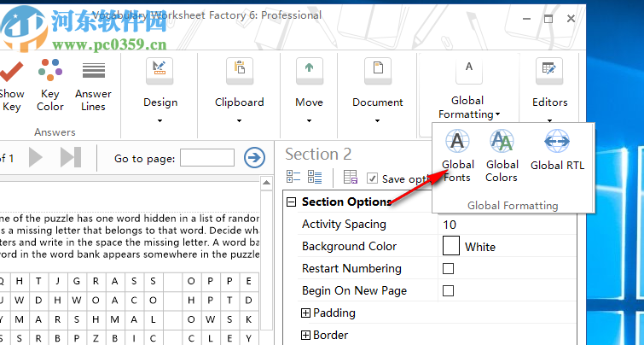
Task: Click the Background Color white swatch
Action: (451, 247)
